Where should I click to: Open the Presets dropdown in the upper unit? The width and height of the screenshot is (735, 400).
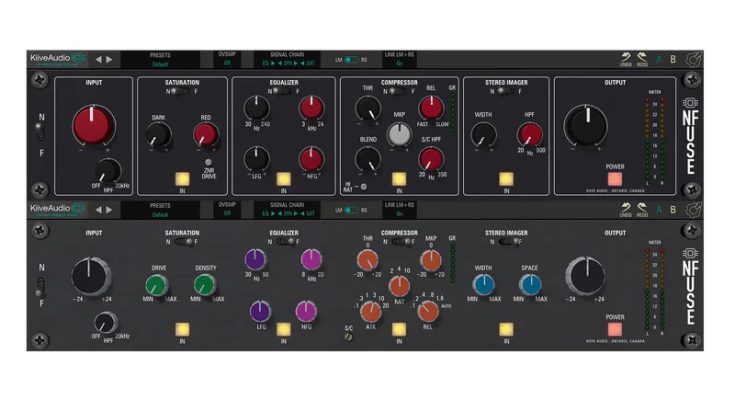click(160, 59)
